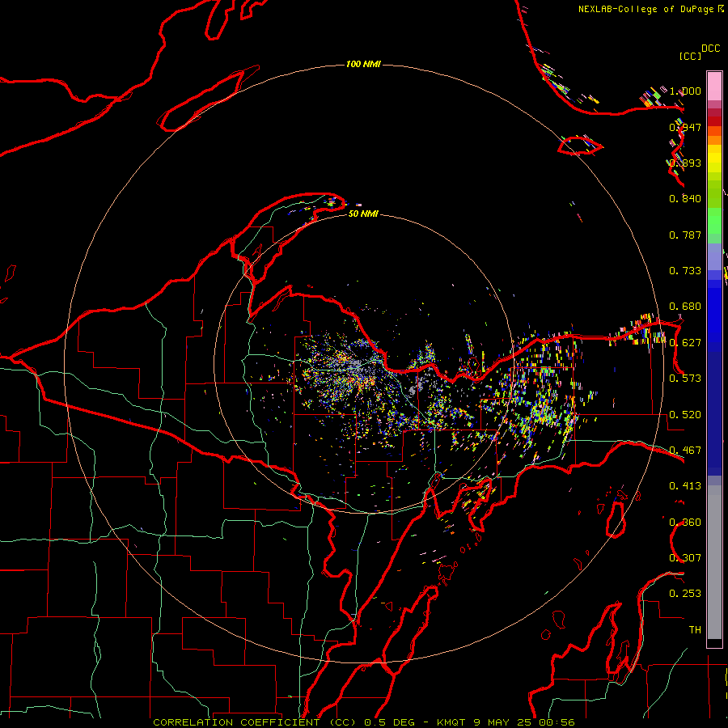The height and width of the screenshot is (728, 728).
Task: Click the 0.413 scale value
Action: tap(685, 486)
